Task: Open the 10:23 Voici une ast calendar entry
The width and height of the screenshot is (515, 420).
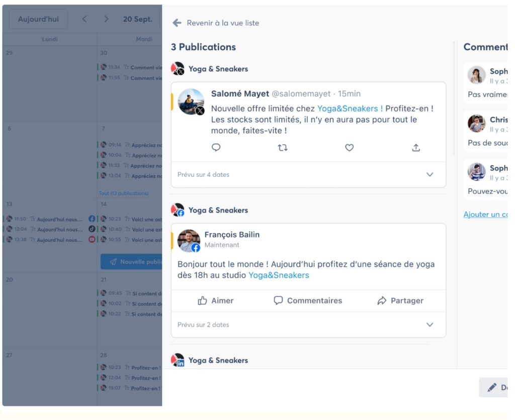Action: click(130, 219)
